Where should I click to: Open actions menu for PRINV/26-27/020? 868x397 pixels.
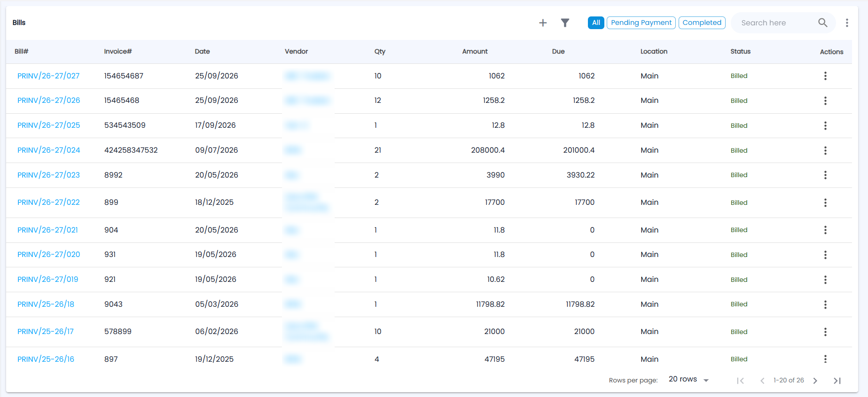click(x=825, y=255)
